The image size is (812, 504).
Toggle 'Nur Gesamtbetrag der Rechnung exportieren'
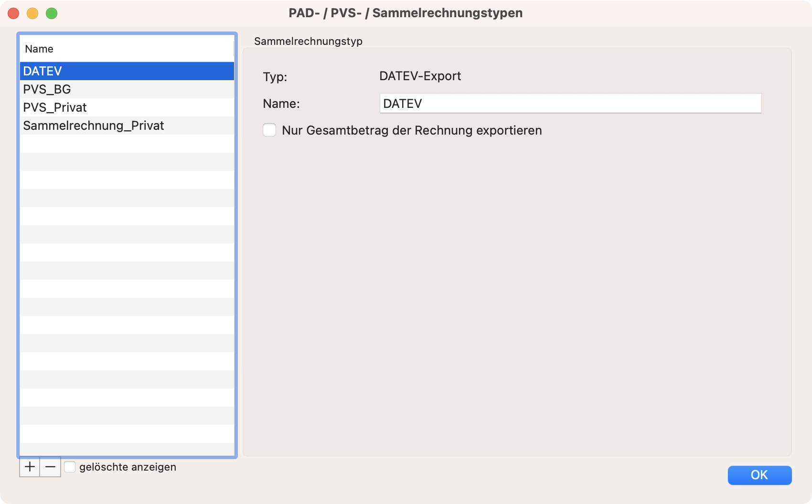pyautogui.click(x=269, y=130)
